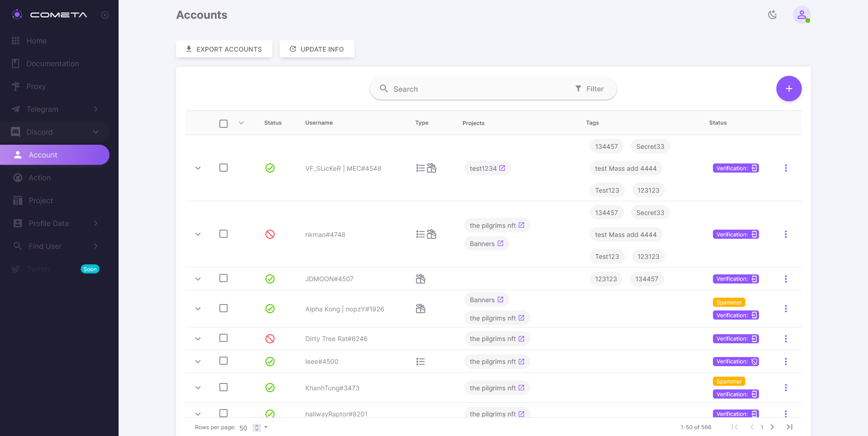The height and width of the screenshot is (436, 868).
Task: Click Verification badge for leee#4500
Action: coord(736,362)
